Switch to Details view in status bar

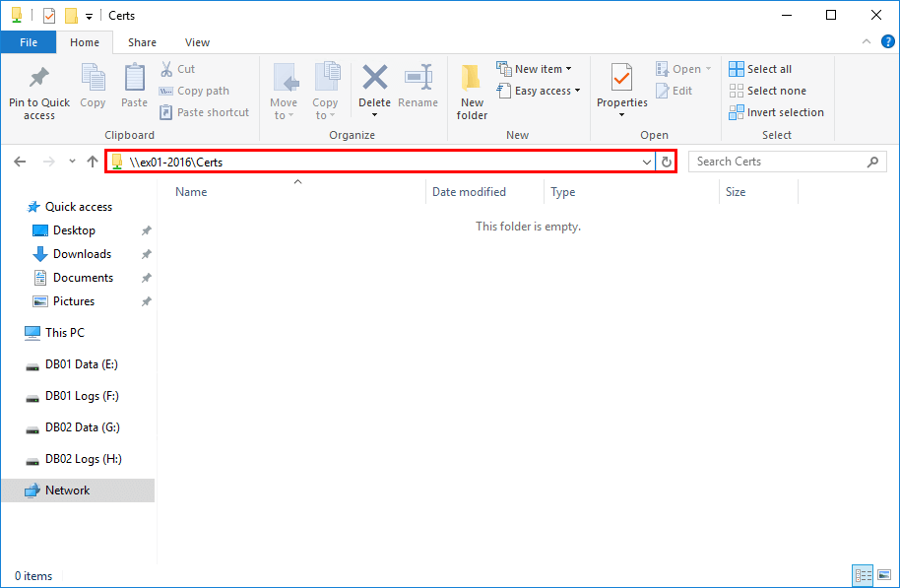(x=863, y=575)
